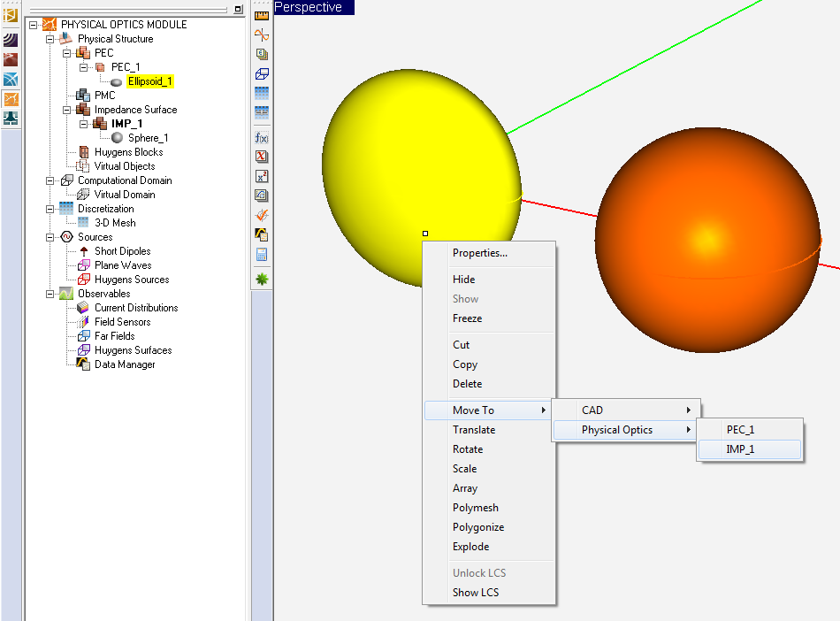
Task: Click the orange sphere in the viewport
Action: coord(707,239)
